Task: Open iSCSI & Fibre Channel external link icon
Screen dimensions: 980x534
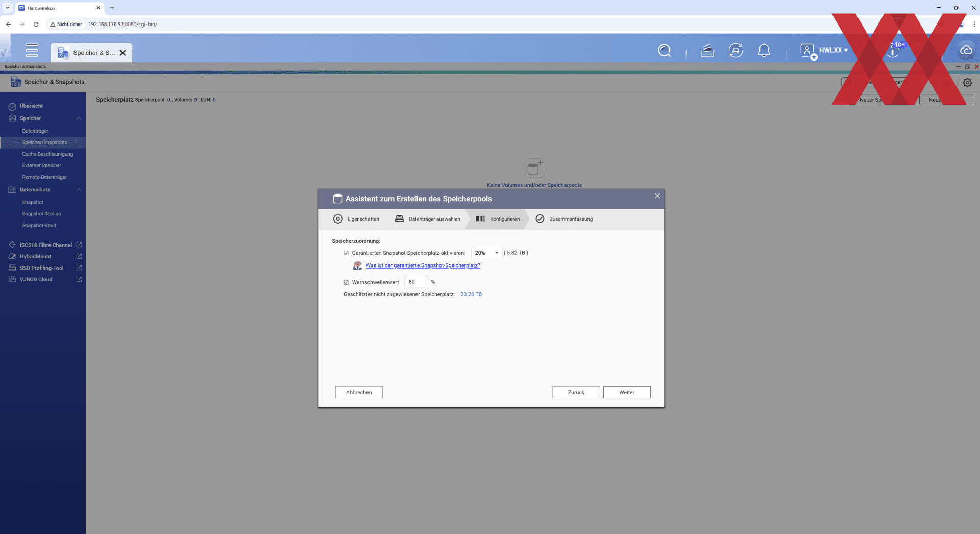Action: tap(79, 245)
